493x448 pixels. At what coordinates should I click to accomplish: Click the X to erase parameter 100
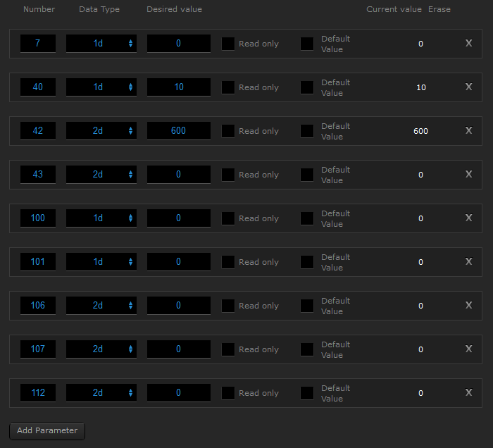pos(468,218)
